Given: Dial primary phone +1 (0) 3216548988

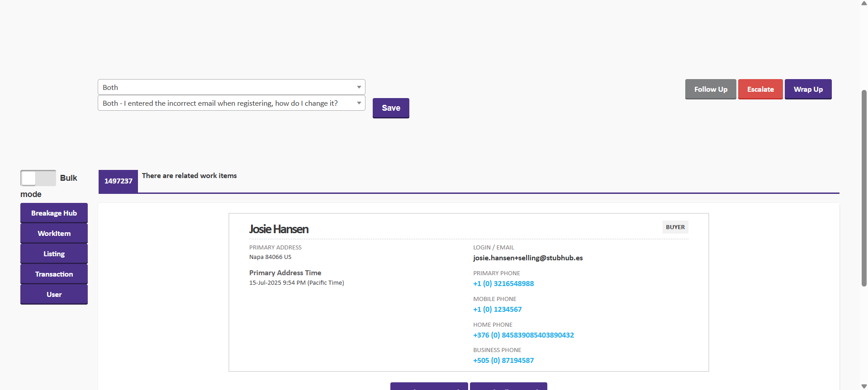Looking at the screenshot, I should tap(503, 284).
